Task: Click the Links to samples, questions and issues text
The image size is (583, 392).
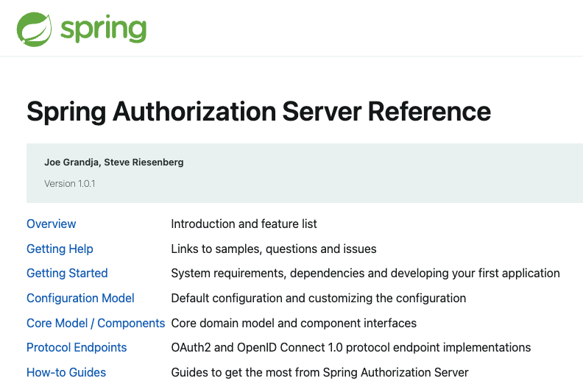Action: pyautogui.click(x=274, y=249)
